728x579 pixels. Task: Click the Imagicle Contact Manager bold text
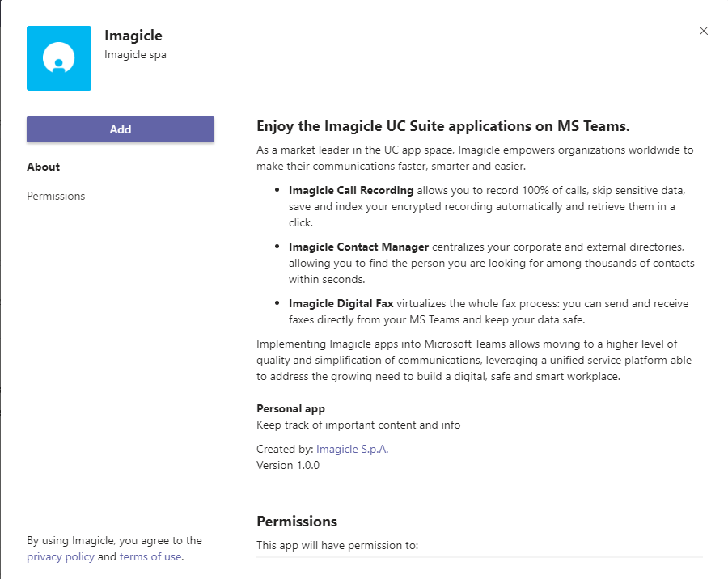coord(358,247)
